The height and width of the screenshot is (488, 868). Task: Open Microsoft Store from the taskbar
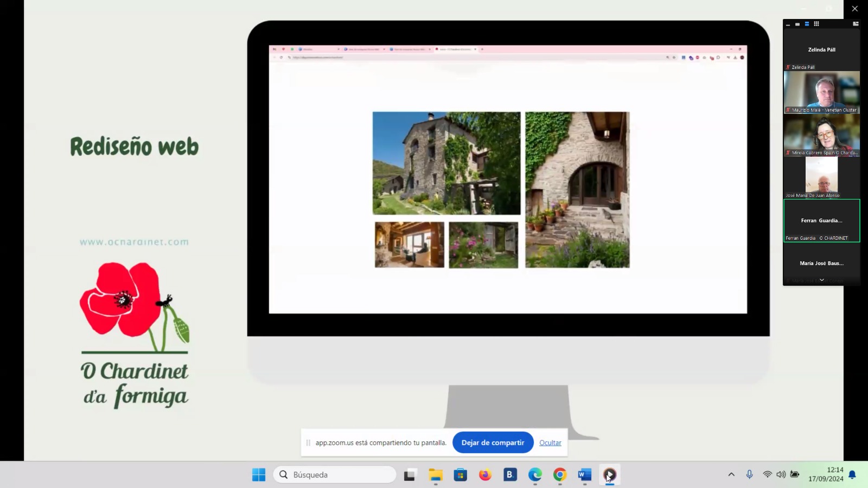point(461,475)
